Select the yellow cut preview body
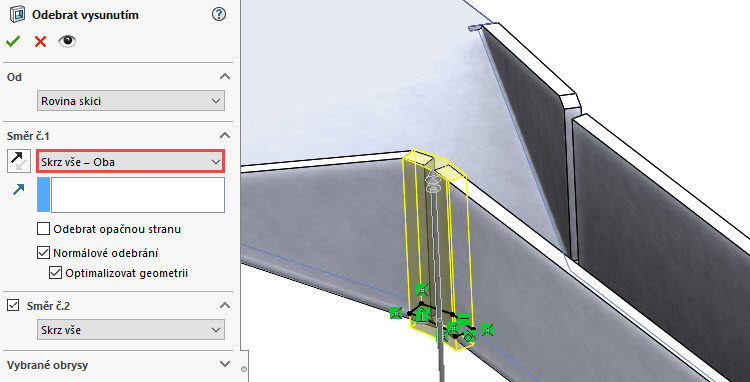Image resolution: width=750 pixels, height=382 pixels. tap(438, 249)
